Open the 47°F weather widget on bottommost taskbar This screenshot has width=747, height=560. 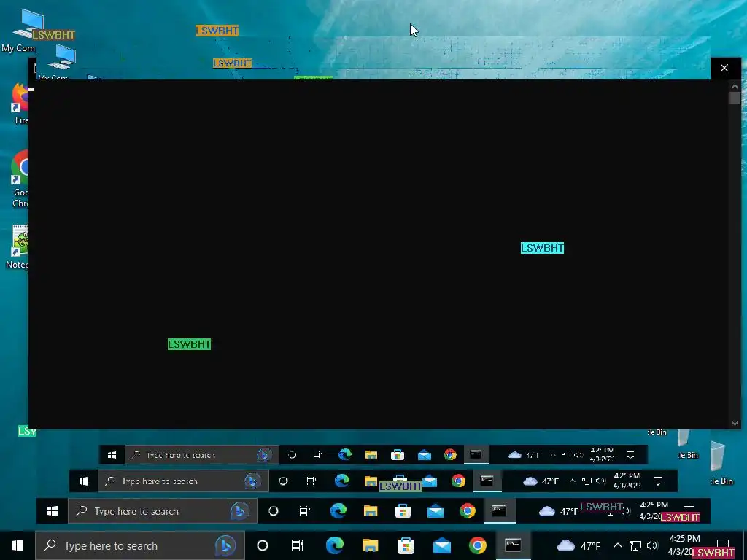tap(578, 545)
